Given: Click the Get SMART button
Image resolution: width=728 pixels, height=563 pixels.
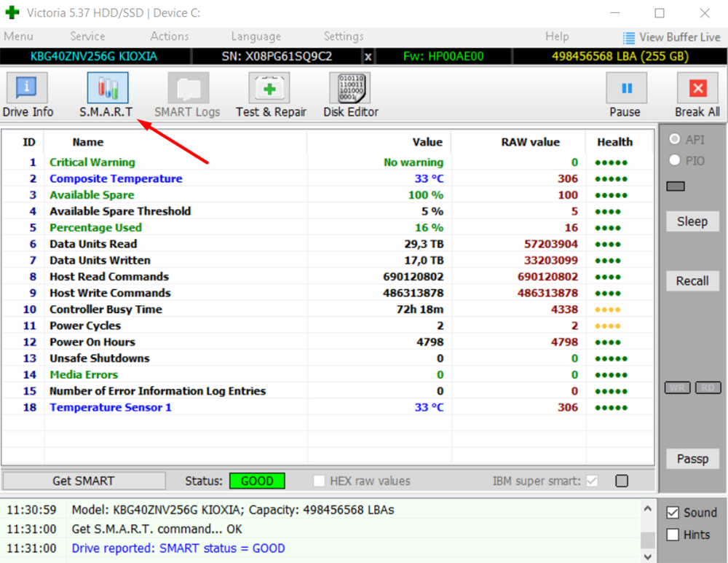Looking at the screenshot, I should click(x=84, y=481).
